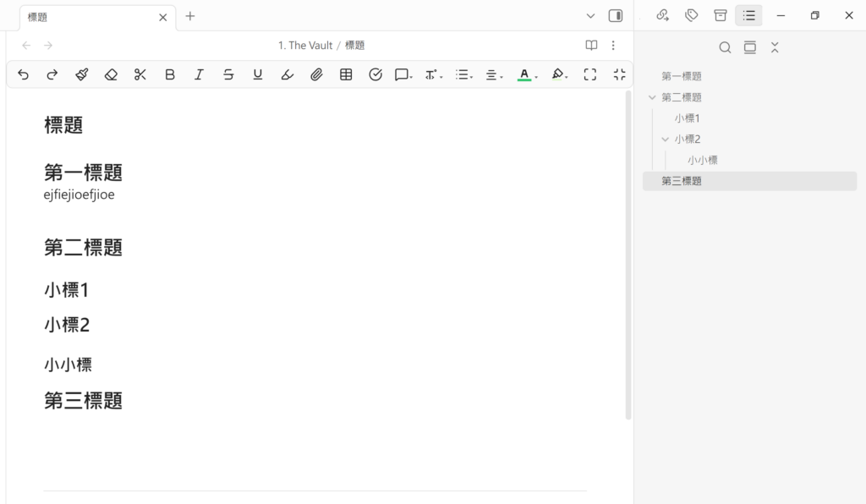Switch to the outline panel tab
This screenshot has height=504, width=866.
pyautogui.click(x=748, y=15)
